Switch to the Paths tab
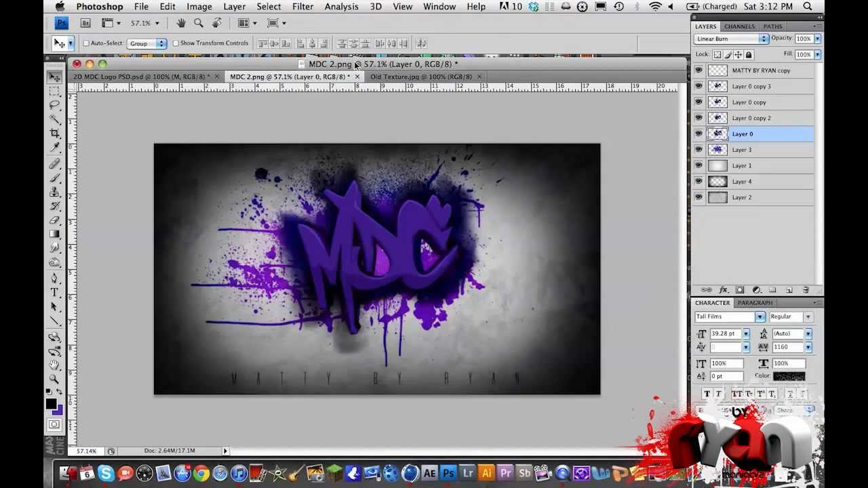868x488 pixels. [x=772, y=26]
